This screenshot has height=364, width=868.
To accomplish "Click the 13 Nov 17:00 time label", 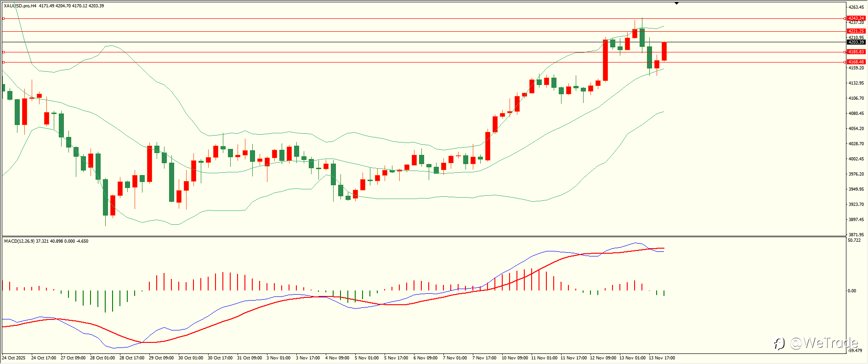I will pyautogui.click(x=662, y=358).
